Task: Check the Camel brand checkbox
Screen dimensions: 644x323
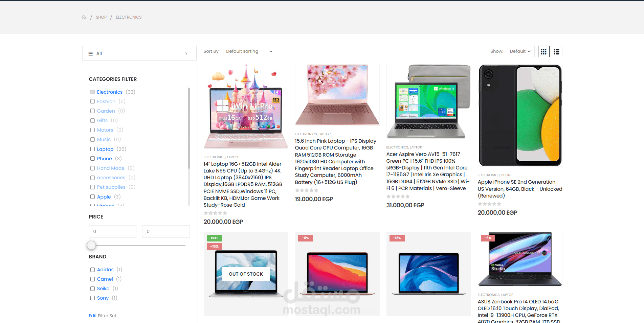Action: 92,279
